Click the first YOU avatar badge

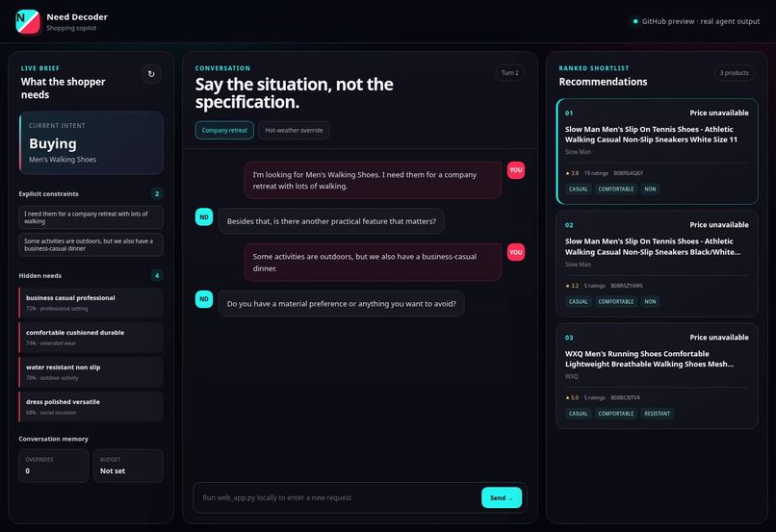[516, 169]
